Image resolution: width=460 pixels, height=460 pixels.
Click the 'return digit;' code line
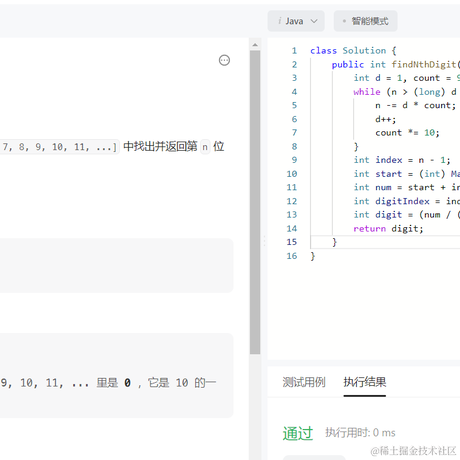(388, 229)
